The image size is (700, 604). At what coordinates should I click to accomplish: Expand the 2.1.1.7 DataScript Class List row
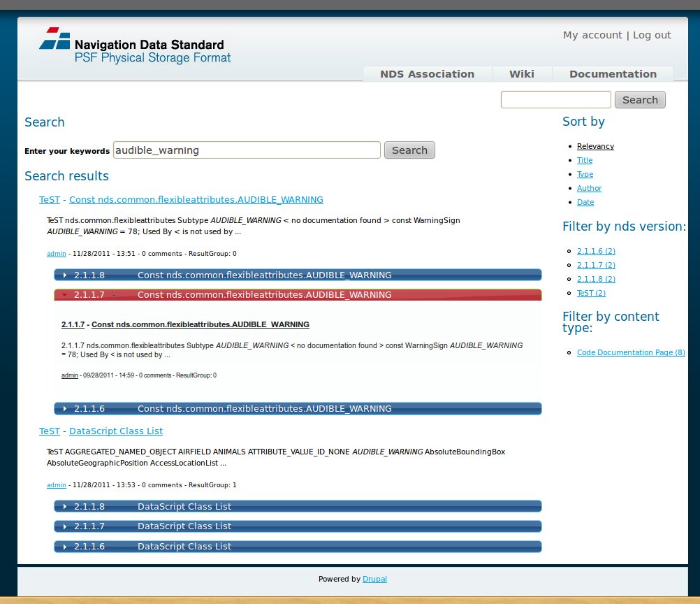(x=297, y=526)
